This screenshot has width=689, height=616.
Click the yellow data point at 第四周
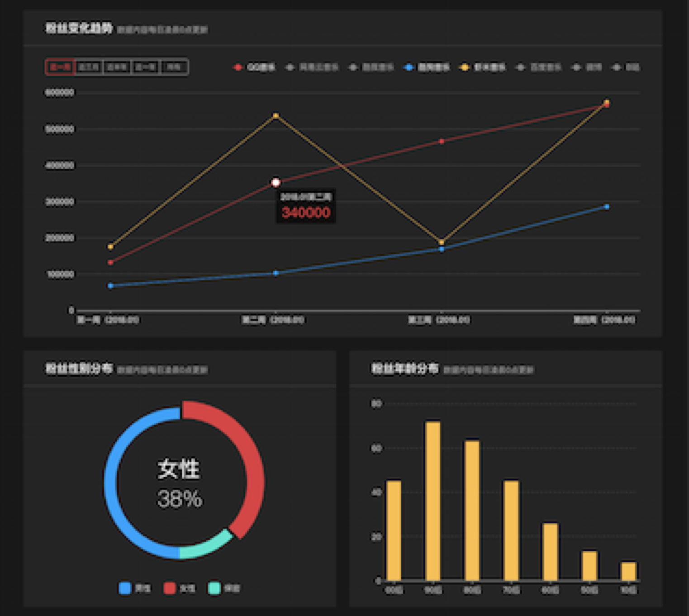coord(607,102)
